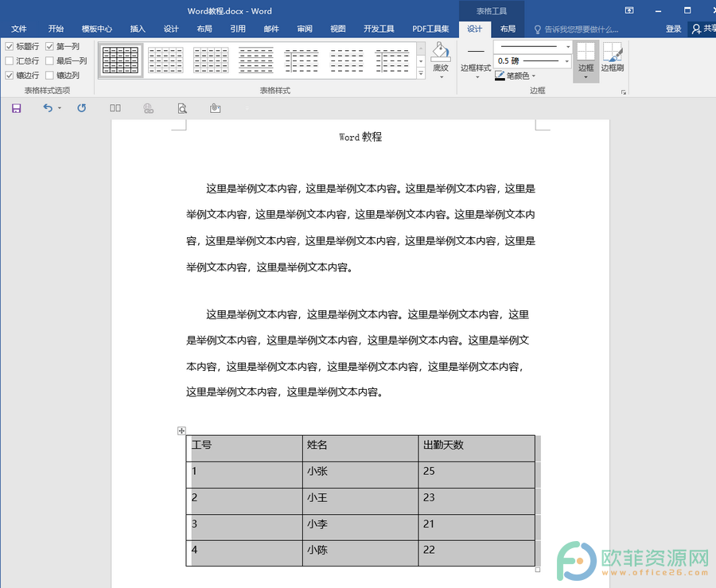Expand the table styles gallery
Screen dimensions: 716x588
(421, 73)
